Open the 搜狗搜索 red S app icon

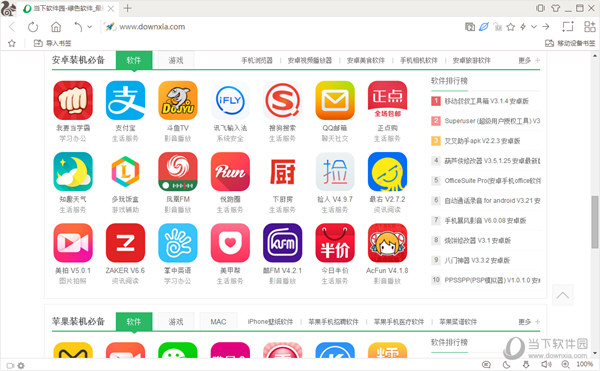pos(282,100)
